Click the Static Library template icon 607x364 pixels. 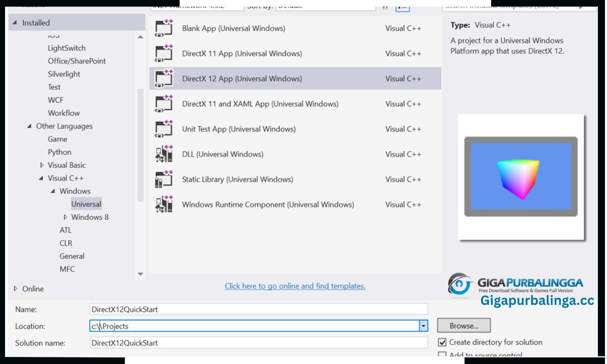click(x=164, y=179)
